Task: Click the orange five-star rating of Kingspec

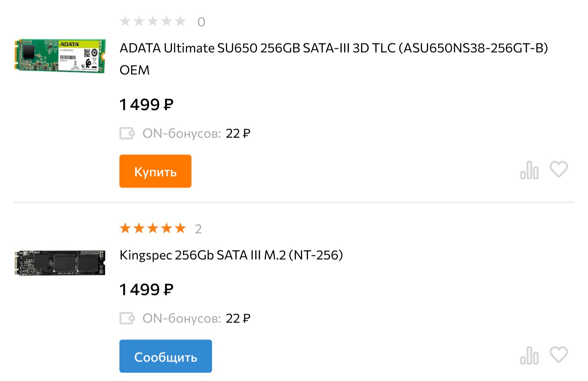Action: point(153,228)
